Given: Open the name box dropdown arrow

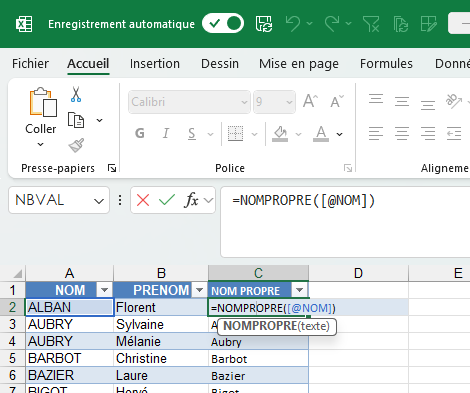Looking at the screenshot, I should (99, 201).
